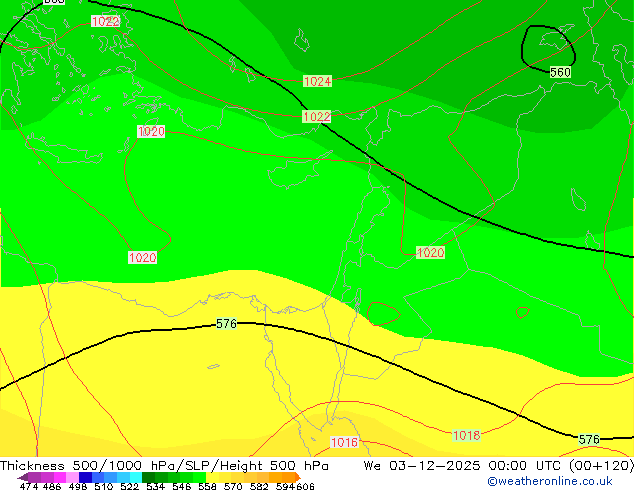This screenshot has height=490, width=634.
Task: Click the 594 legend value
Action: pos(285,486)
